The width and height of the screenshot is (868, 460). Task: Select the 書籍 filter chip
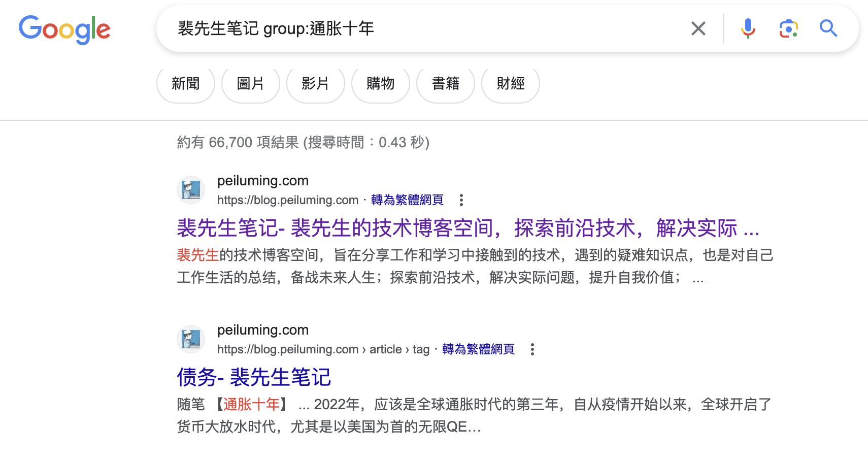pyautogui.click(x=445, y=84)
